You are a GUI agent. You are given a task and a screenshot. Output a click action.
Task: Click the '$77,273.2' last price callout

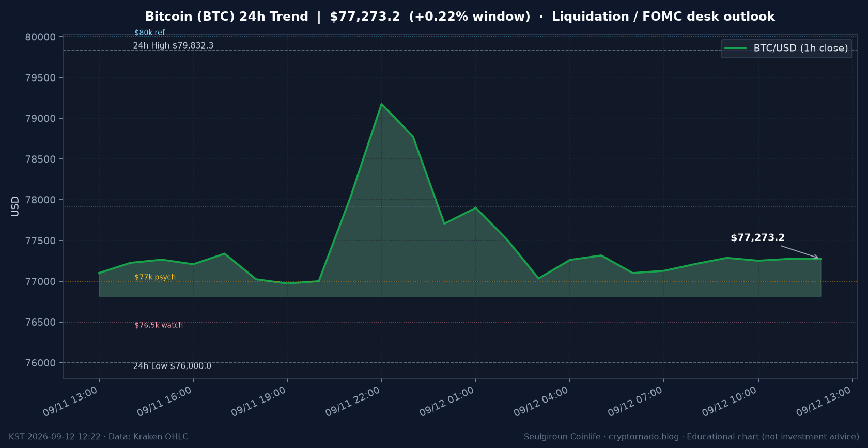click(x=757, y=237)
